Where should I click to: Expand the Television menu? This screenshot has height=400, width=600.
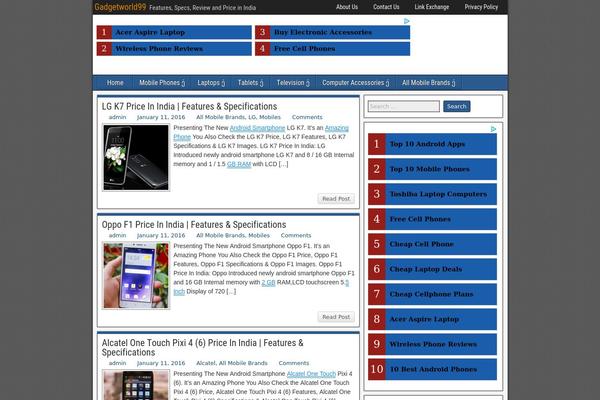(x=293, y=83)
